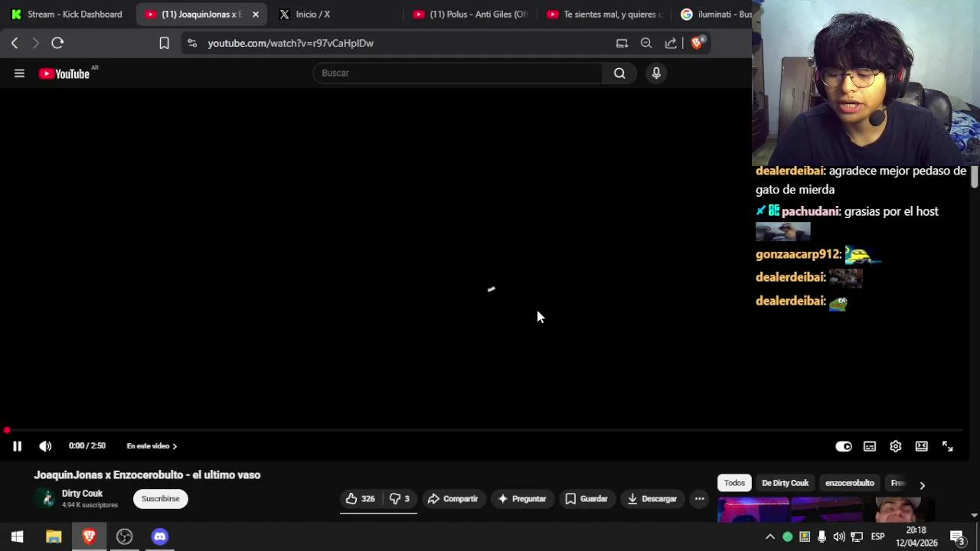Select enzocerobulto filter chip
The height and width of the screenshot is (551, 980).
850,483
